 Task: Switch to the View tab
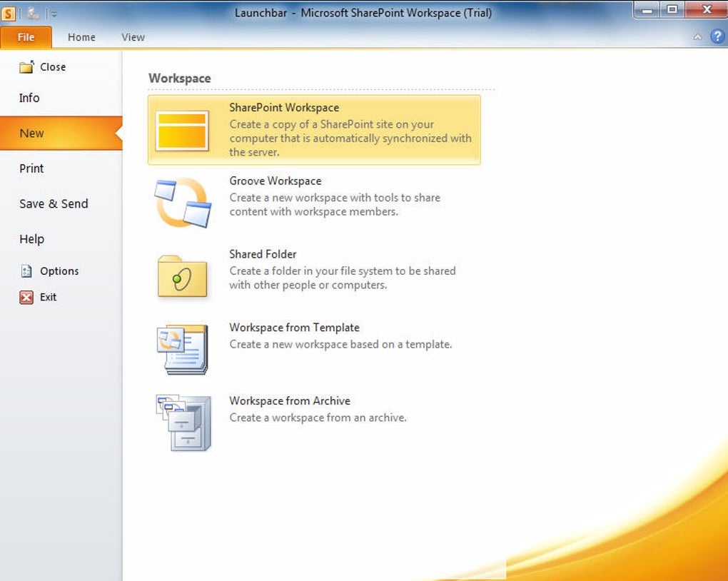click(133, 37)
